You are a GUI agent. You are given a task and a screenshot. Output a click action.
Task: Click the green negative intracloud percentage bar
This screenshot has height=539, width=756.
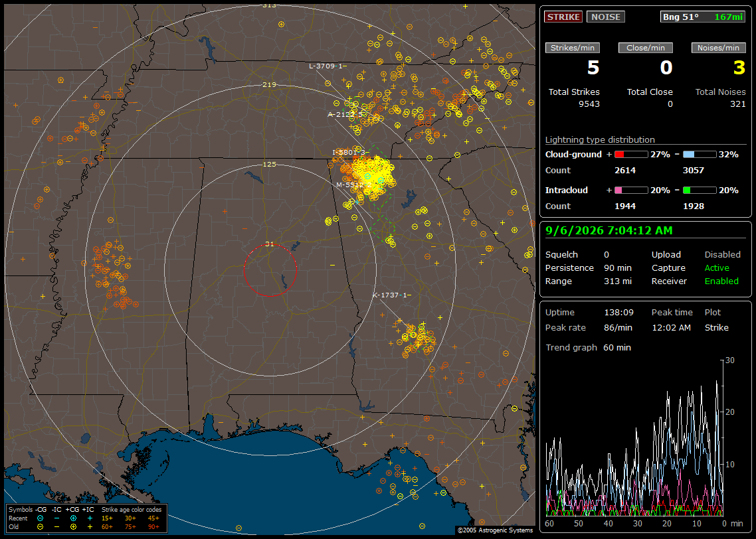(700, 191)
